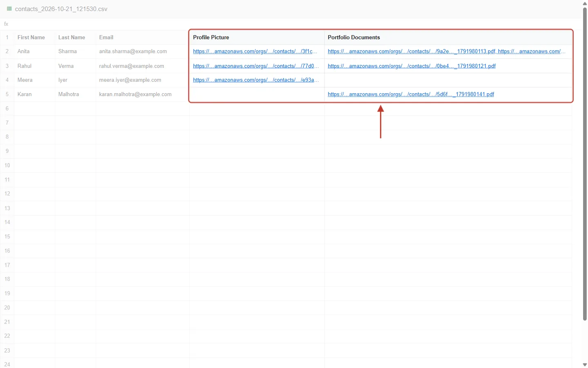Click into the fx formula bar
The image size is (588, 368).
[x=294, y=24]
